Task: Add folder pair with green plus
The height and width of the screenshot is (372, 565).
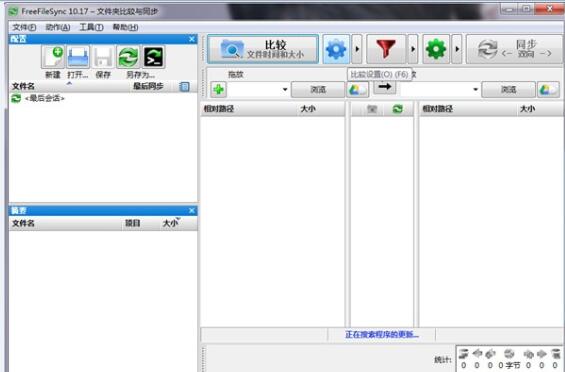Action: coord(218,89)
